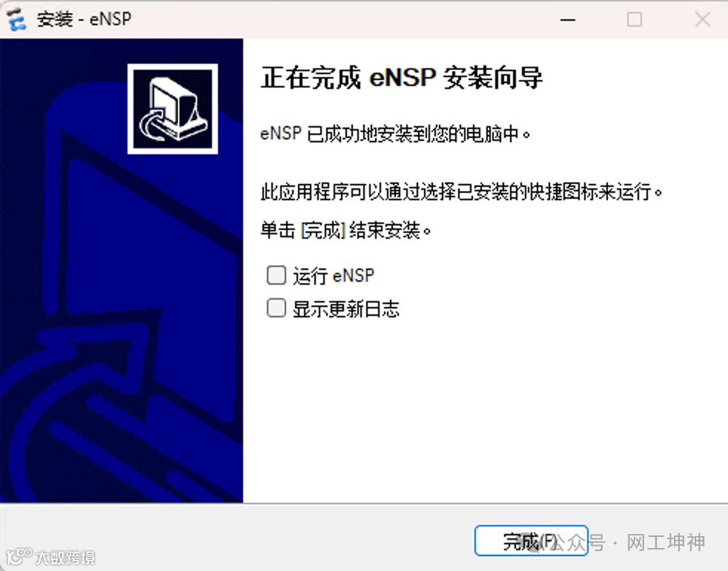Close the eNSP setup wizard window
Screen dimensions: 728x571
point(703,19)
